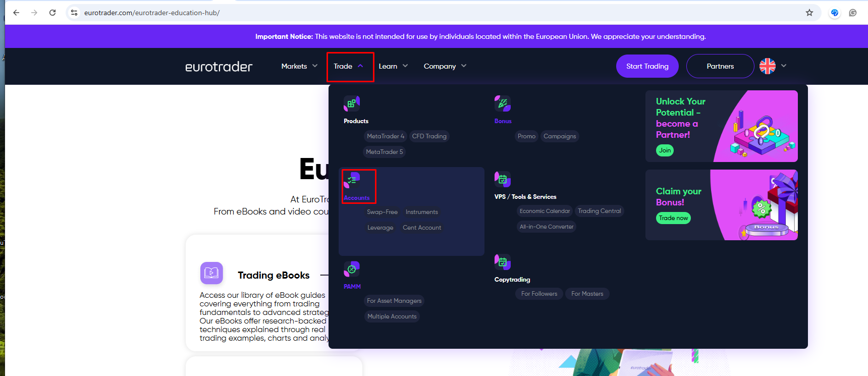Click the Products section icon
Image resolution: width=868 pixels, height=376 pixels.
[352, 103]
